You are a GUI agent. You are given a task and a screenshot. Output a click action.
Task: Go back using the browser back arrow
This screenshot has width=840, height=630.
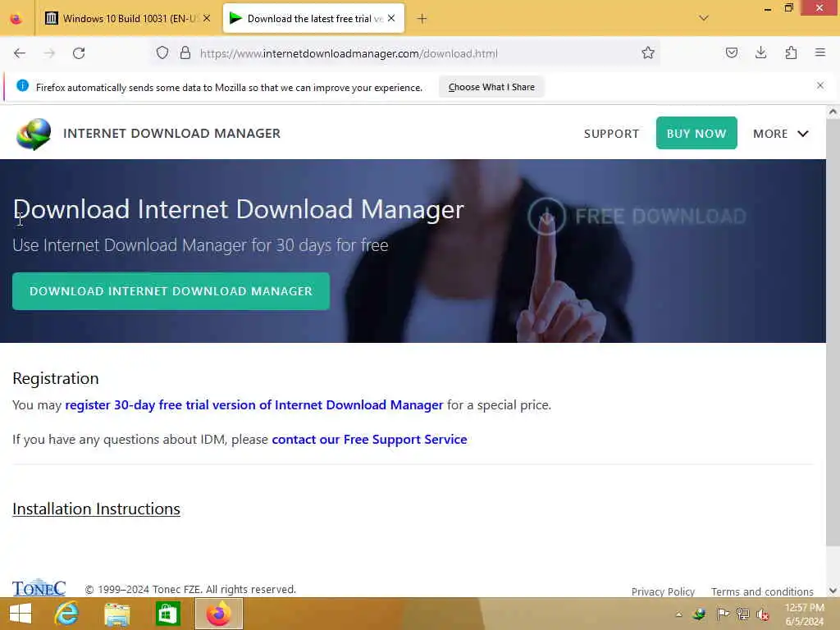pos(20,53)
